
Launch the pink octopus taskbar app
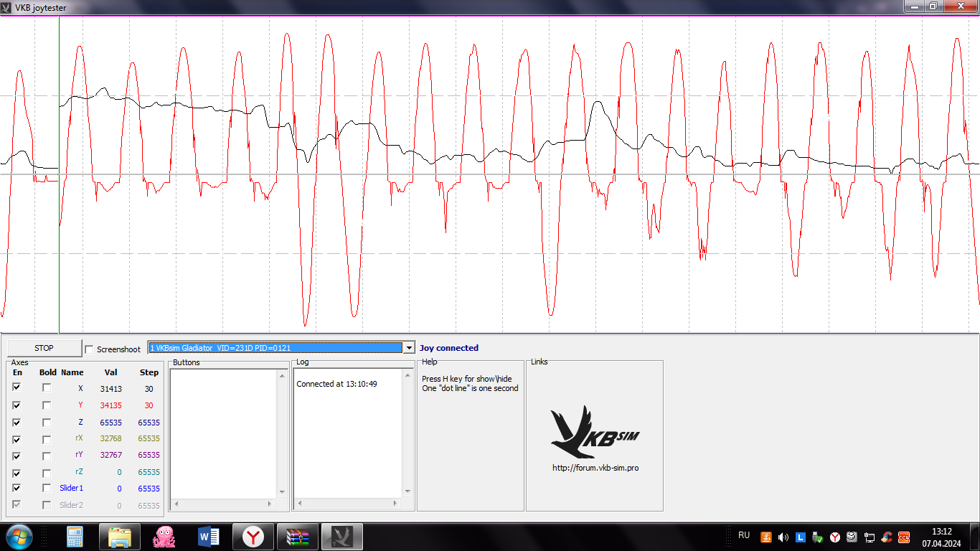click(x=164, y=537)
